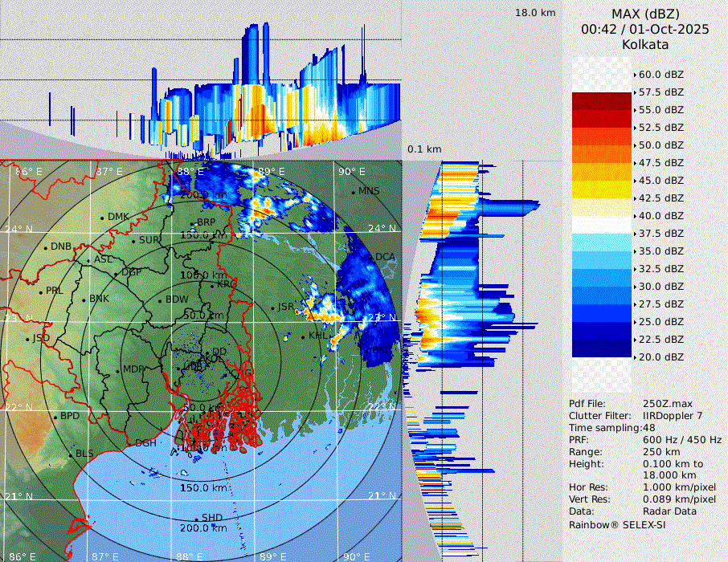Click the DMK station marker
This screenshot has height=562, width=728.
tap(103, 218)
